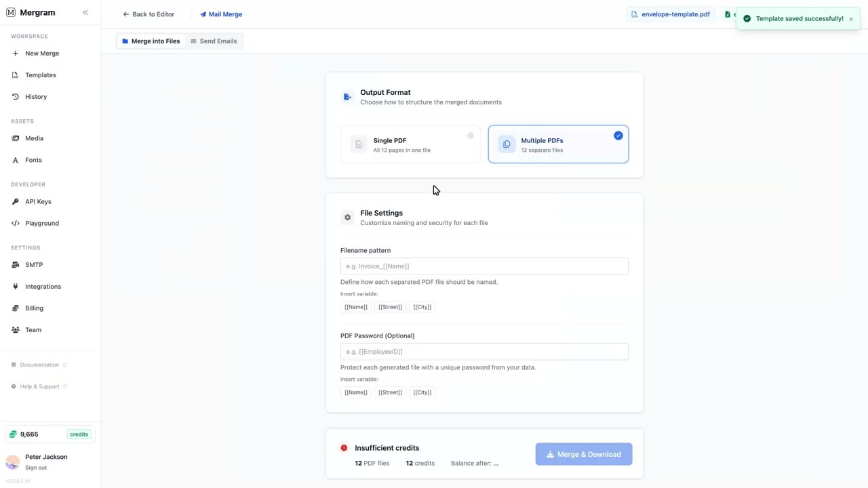Click the Insufficient credits warning icon
Image resolution: width=868 pixels, height=488 pixels.
point(344,448)
